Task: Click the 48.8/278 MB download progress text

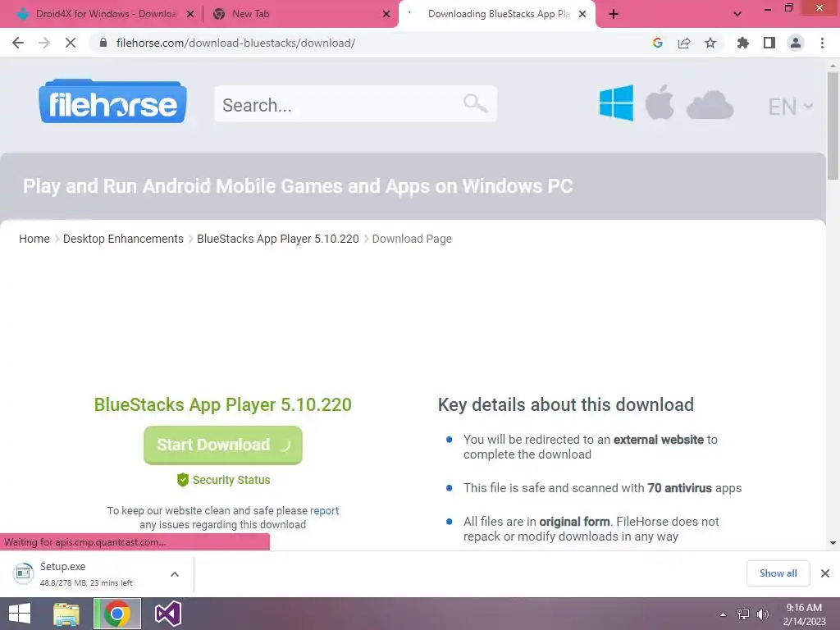Action: [86, 583]
